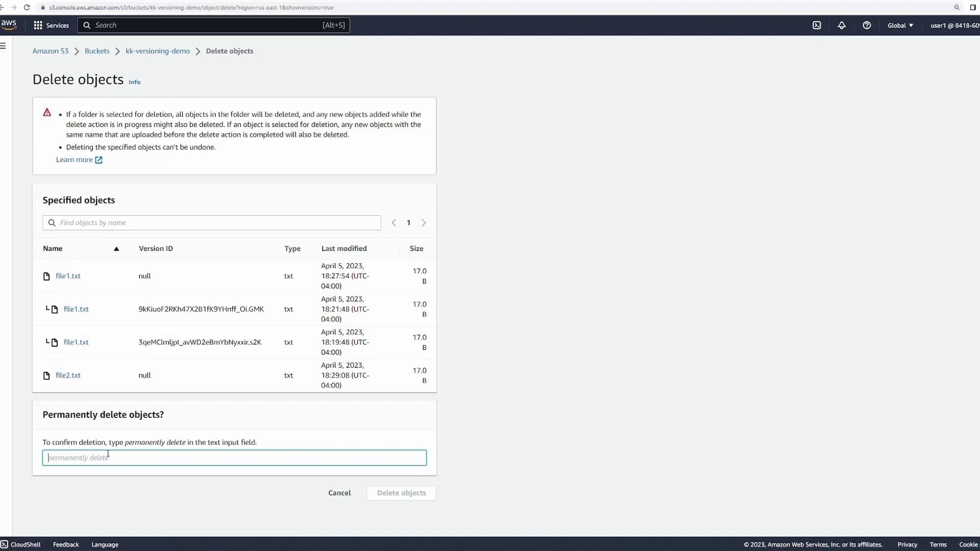
Task: Navigate to Buckets breadcrumb
Action: (97, 51)
